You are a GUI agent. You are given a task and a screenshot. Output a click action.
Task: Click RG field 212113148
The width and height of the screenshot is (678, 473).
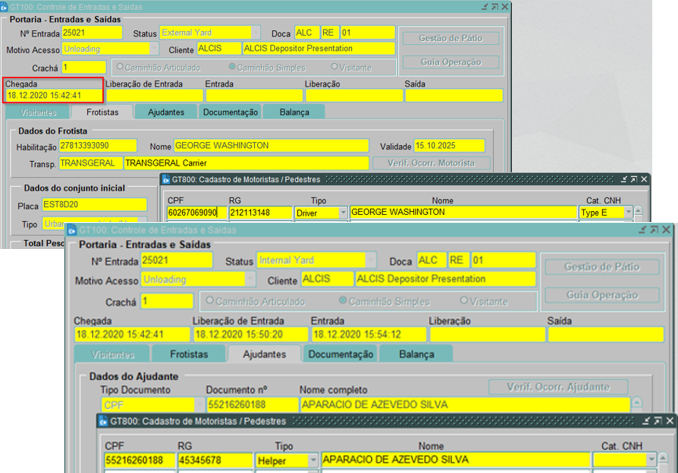click(x=260, y=212)
